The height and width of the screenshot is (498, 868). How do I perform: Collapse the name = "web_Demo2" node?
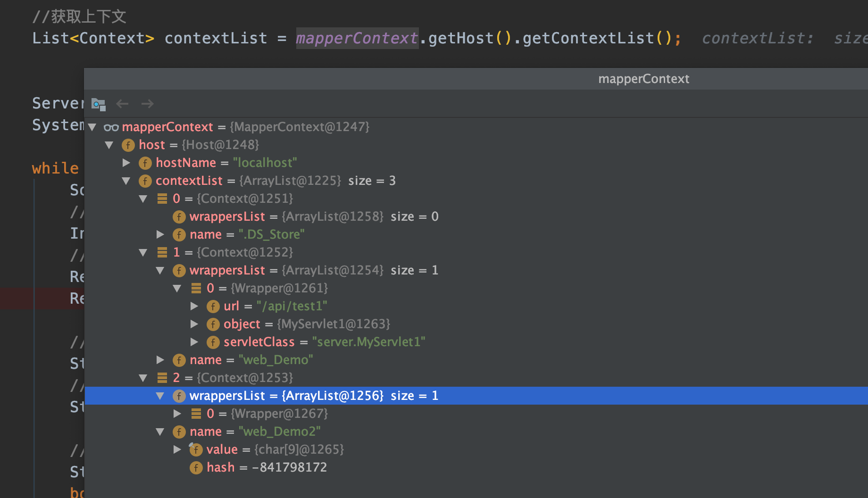160,432
